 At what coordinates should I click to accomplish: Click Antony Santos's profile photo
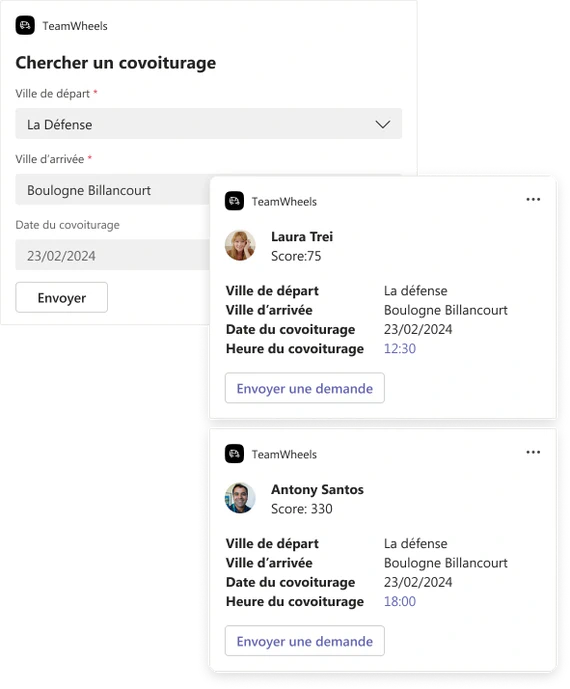(240, 498)
